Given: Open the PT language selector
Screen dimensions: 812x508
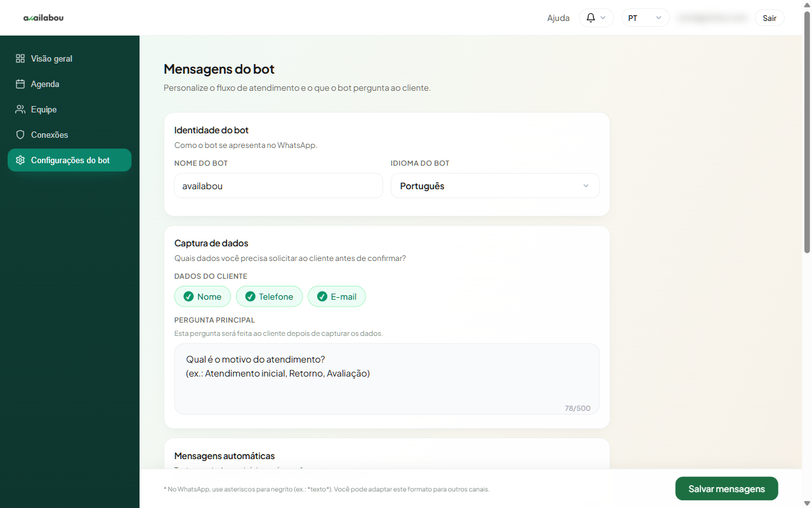Looking at the screenshot, I should pyautogui.click(x=645, y=18).
